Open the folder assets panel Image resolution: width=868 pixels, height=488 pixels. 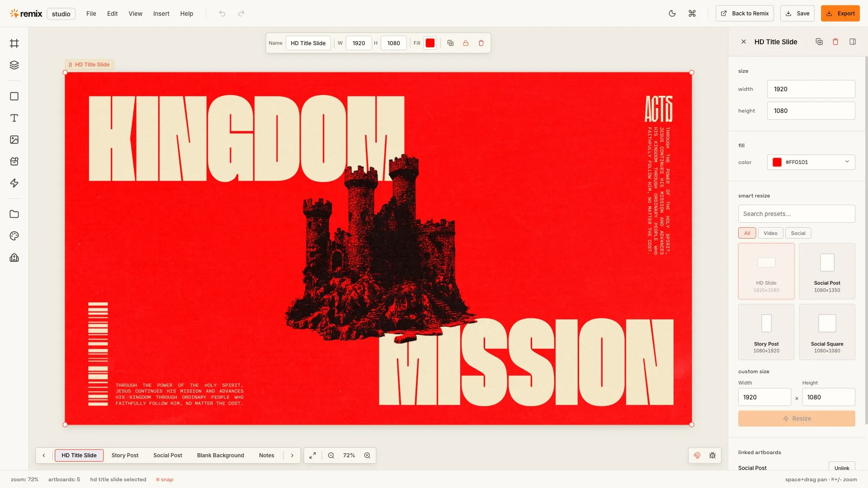click(14, 214)
